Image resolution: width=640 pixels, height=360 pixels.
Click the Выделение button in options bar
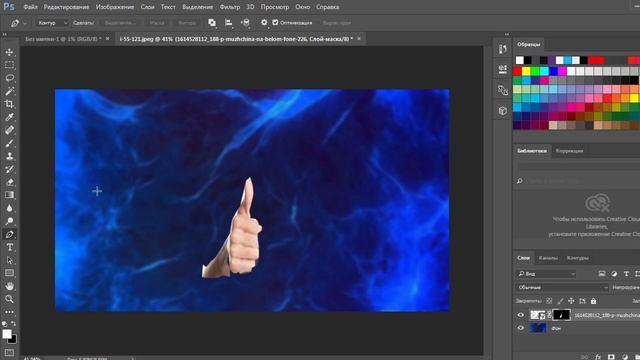120,23
